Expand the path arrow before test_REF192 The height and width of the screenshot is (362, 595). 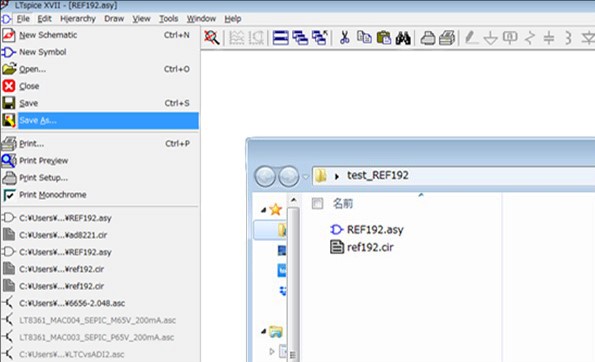pos(337,176)
